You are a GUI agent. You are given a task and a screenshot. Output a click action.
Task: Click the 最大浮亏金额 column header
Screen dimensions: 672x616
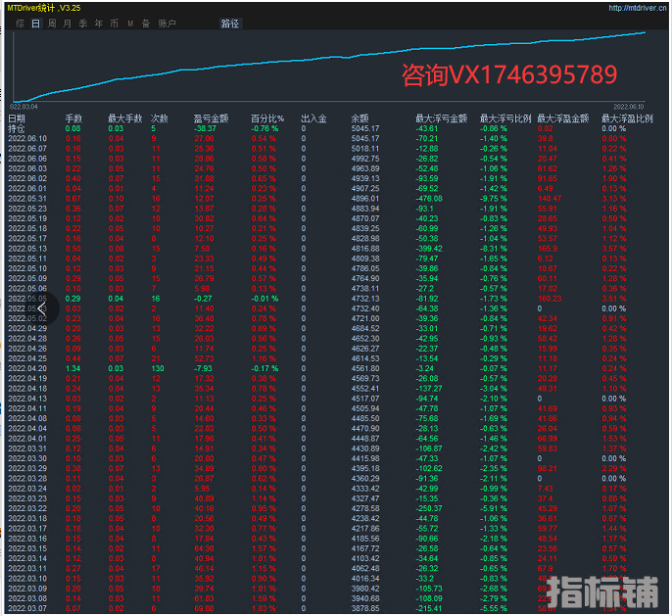439,118
